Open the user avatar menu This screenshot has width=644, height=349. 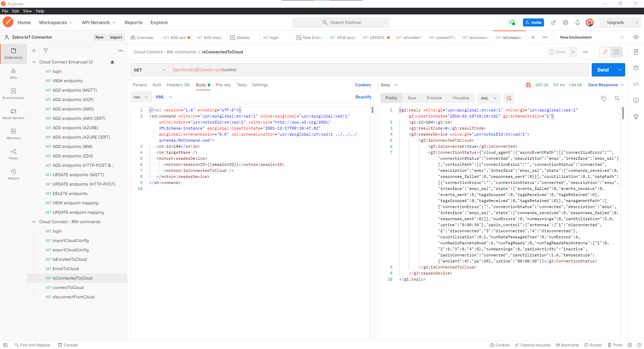point(590,22)
